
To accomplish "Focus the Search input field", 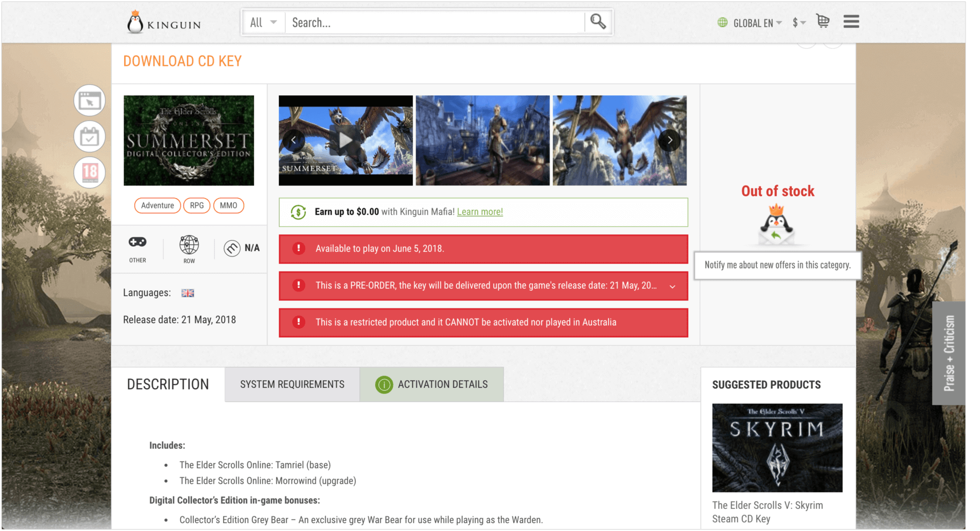I will pyautogui.click(x=436, y=23).
